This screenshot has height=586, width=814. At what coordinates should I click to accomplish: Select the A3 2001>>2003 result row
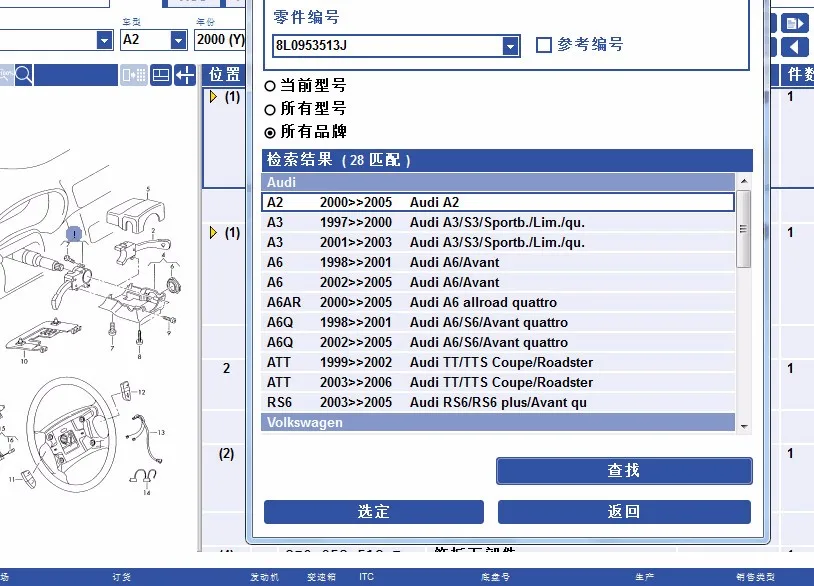498,242
